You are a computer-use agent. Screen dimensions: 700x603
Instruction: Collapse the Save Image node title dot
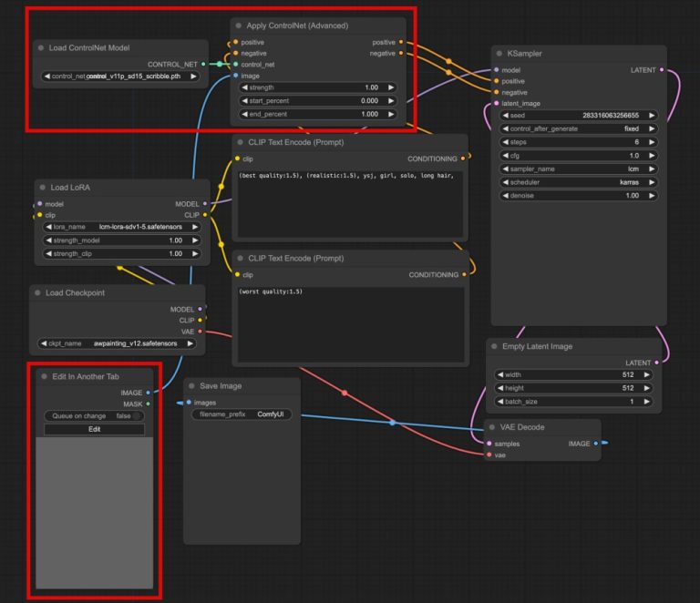coord(192,386)
